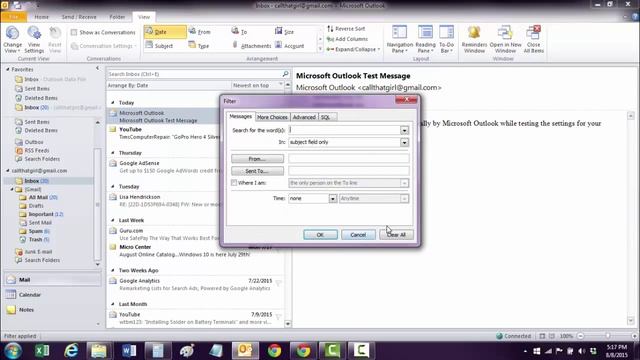Open the Search for the word(s) dropdown
The image size is (640, 360).
[404, 130]
